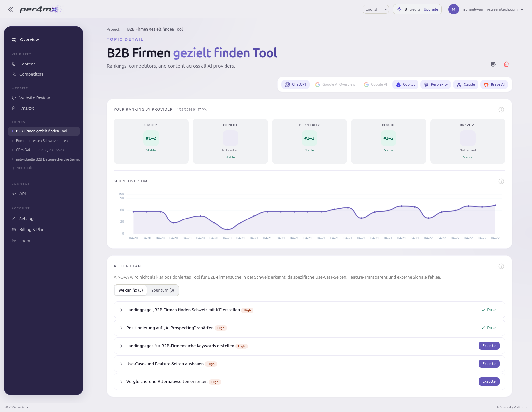Click the last data point on score chart
Screen dimensions: 532x412
[495, 205]
